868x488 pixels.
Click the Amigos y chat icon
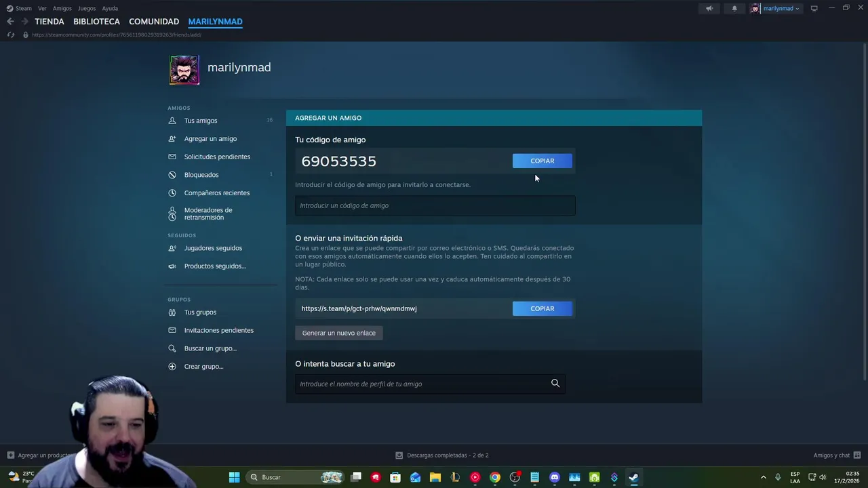pos(857,455)
